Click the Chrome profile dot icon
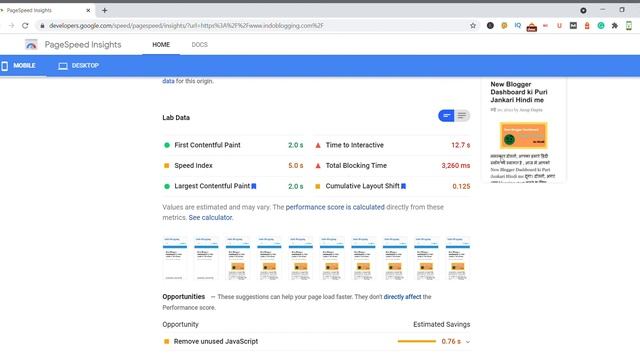The height and width of the screenshot is (360, 640). (583, 11)
